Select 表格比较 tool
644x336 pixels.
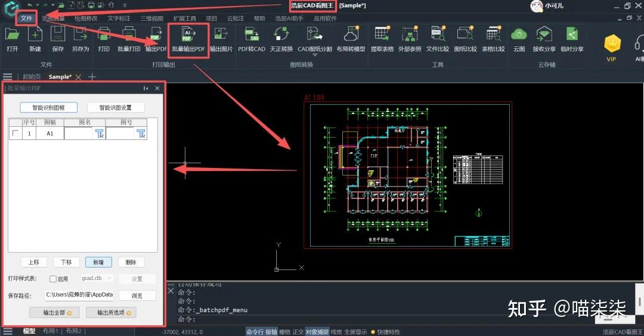pyautogui.click(x=493, y=39)
